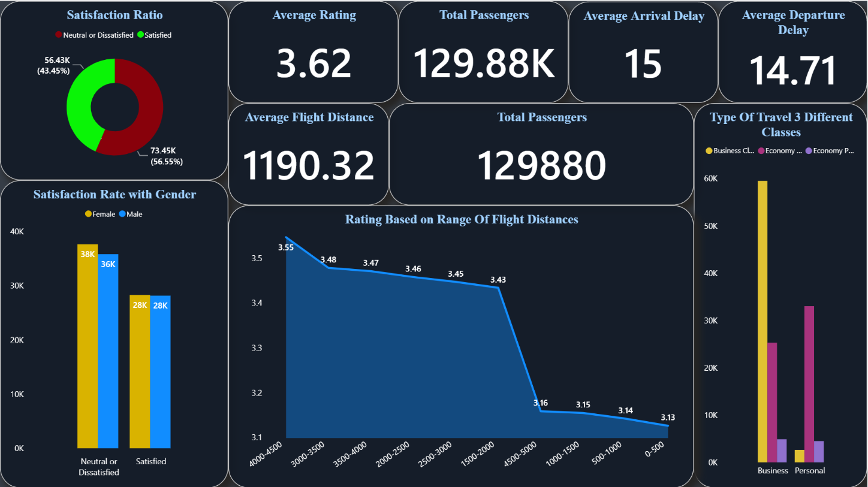Select the blue Male bar labeled 36K
The width and height of the screenshot is (868, 487).
point(108,351)
